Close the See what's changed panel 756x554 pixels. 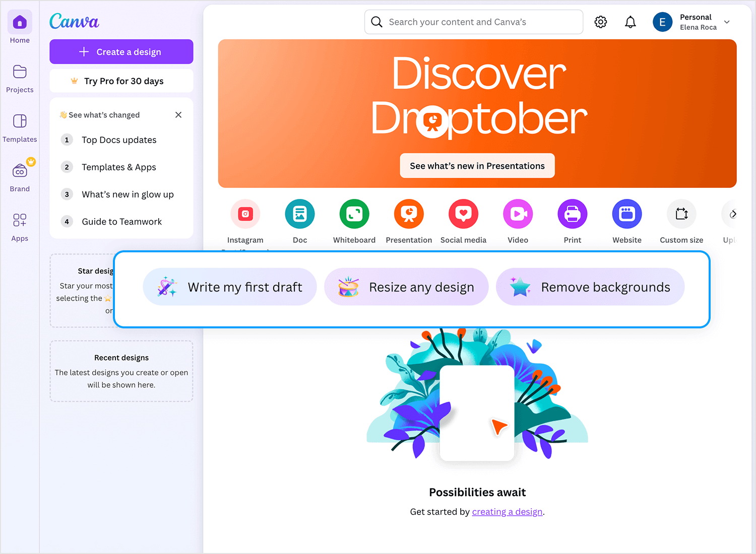point(178,115)
